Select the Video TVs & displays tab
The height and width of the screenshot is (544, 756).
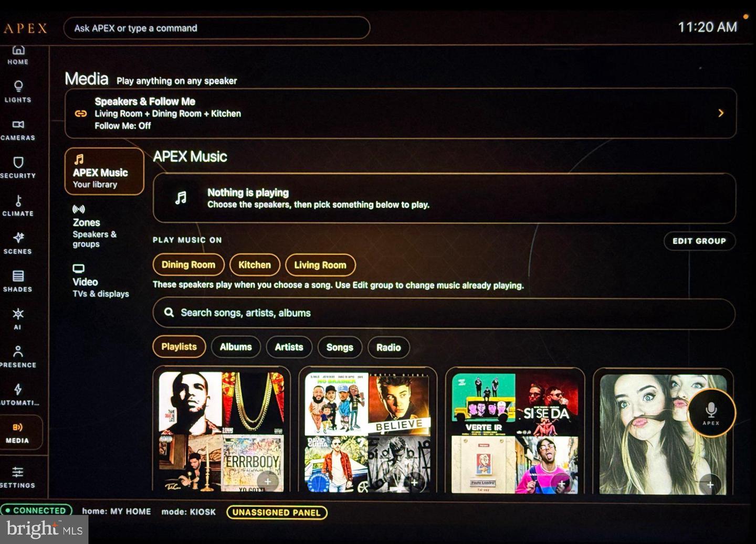tap(100, 281)
